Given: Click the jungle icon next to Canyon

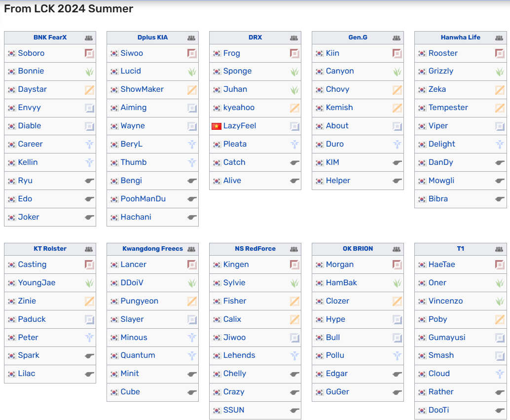Looking at the screenshot, I should click(x=397, y=72).
